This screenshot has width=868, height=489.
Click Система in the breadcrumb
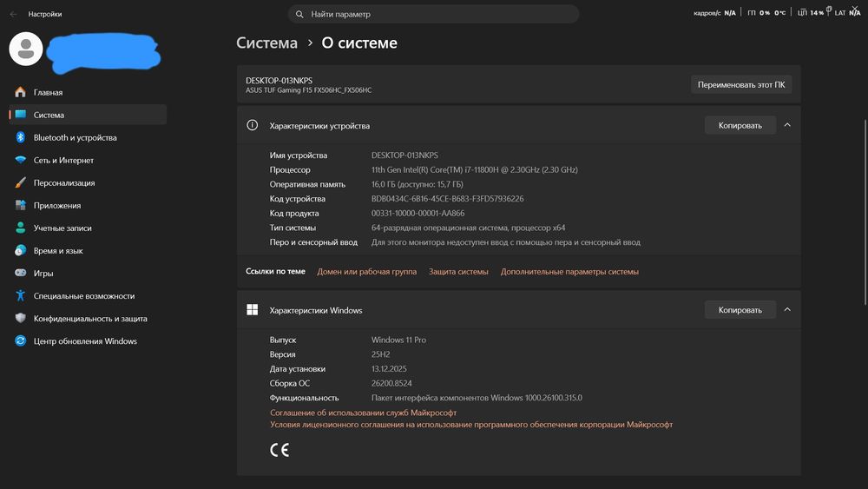pos(266,43)
